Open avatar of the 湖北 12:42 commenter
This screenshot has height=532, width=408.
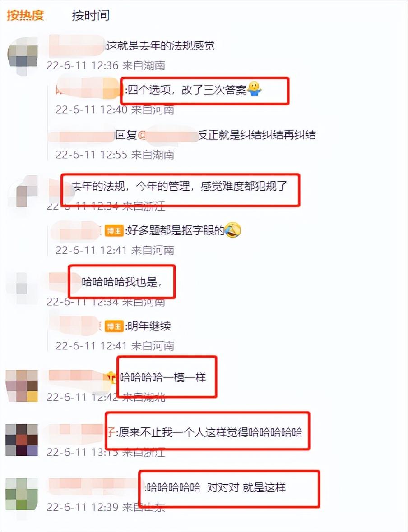(22, 386)
